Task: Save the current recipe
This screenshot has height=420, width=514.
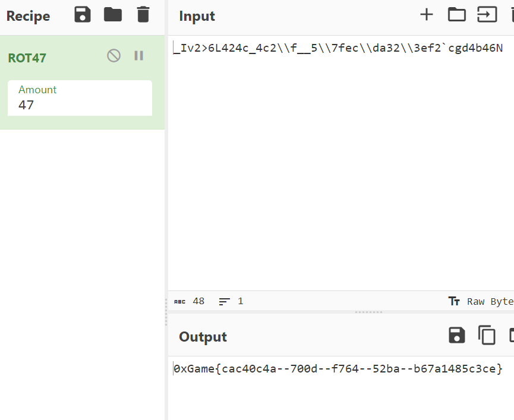Action: (x=83, y=15)
